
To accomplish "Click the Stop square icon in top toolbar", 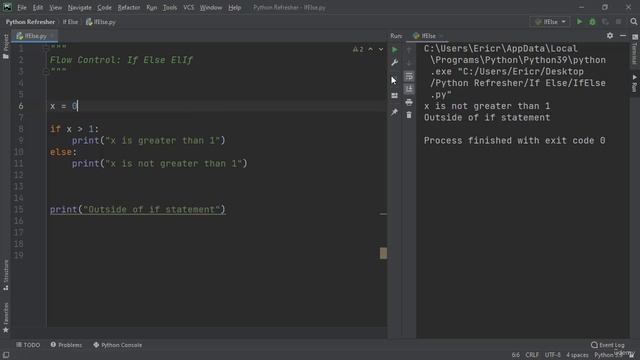I will click(618, 22).
